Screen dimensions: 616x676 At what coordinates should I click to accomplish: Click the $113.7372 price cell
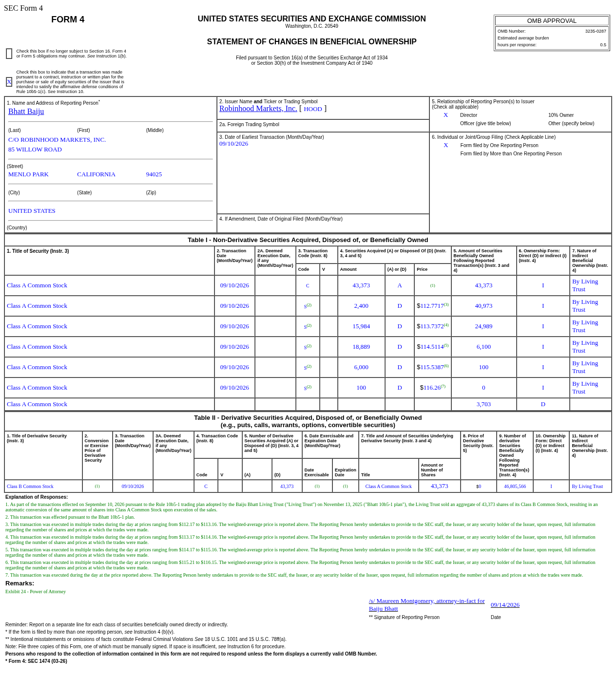pyautogui.click(x=433, y=326)
